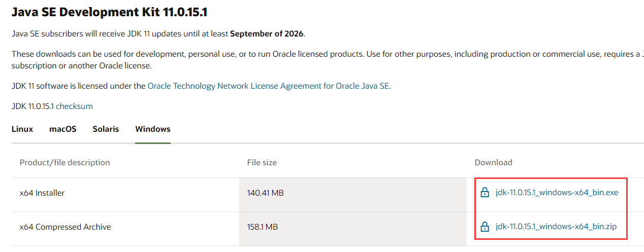
Task: Click the Java SE Development Kit 11.0.15.1 heading
Action: [x=109, y=12]
